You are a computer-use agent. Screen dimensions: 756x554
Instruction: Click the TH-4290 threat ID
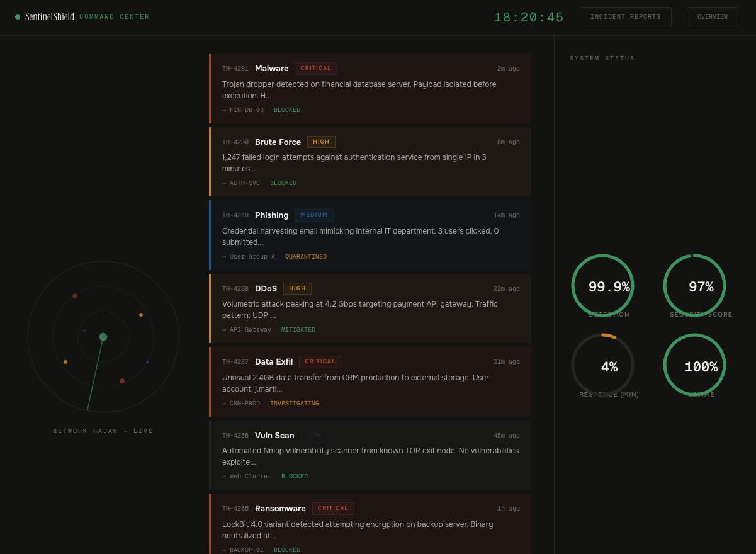pos(235,142)
